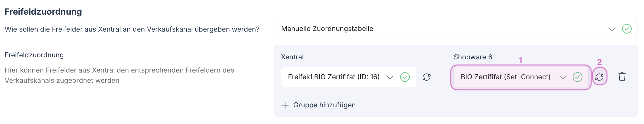Delete the free field mapping row

622,77
